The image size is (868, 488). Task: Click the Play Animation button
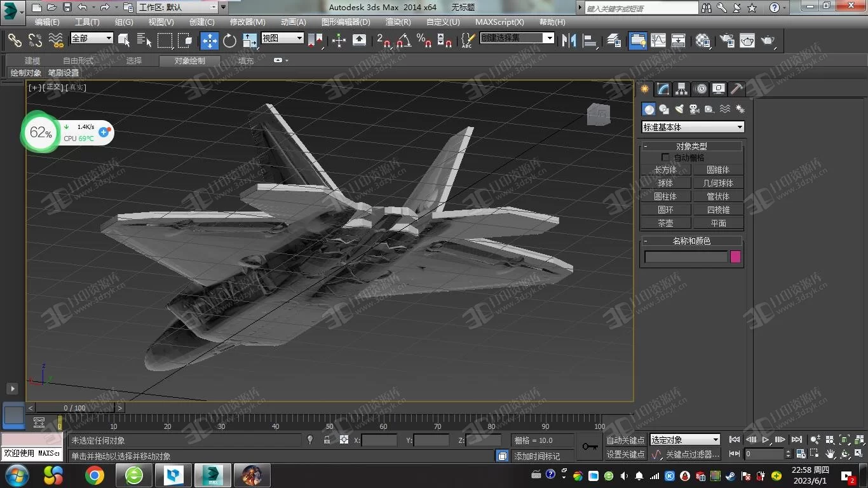[766, 440]
